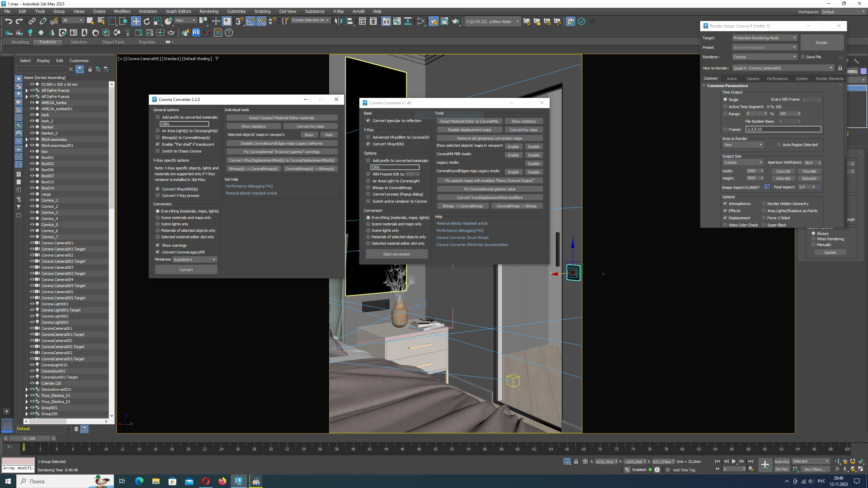Click the object color swatch beside the name field
Image resolution: width=868 pixels, height=488 pixels.
tap(863, 71)
